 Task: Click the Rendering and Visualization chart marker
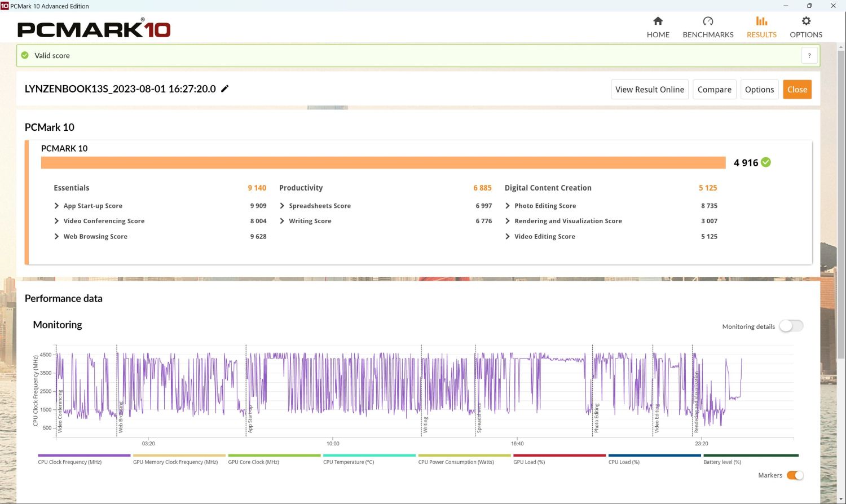click(697, 402)
